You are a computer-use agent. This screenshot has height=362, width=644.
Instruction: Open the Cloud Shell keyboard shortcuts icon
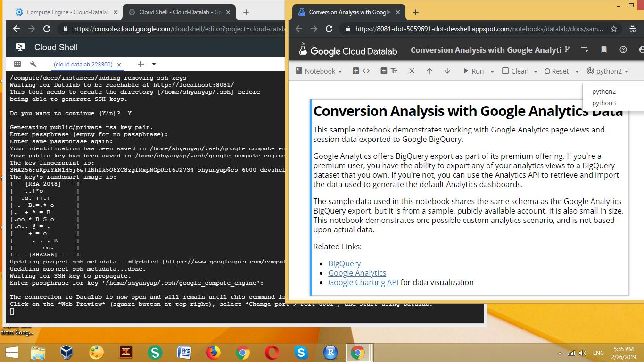click(17, 64)
